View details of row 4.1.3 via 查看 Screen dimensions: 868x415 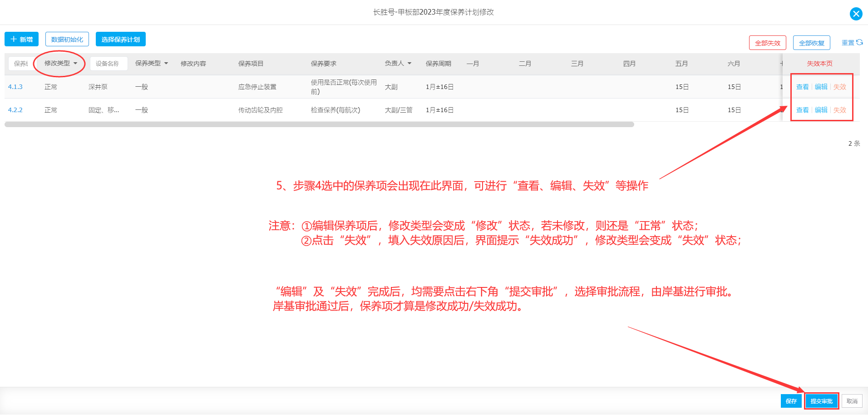802,87
